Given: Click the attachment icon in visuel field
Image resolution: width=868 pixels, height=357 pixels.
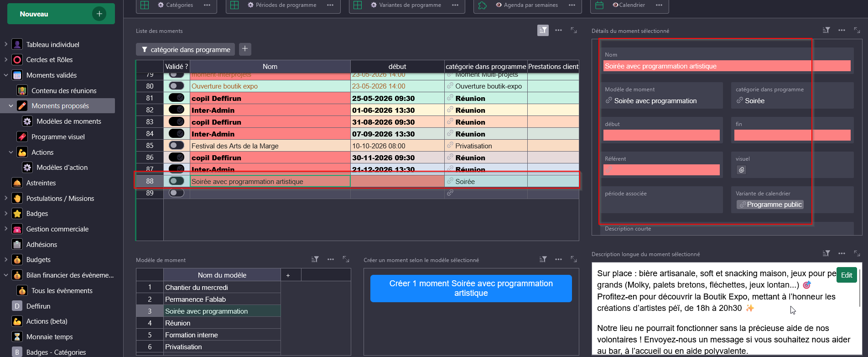Looking at the screenshot, I should click(x=742, y=170).
